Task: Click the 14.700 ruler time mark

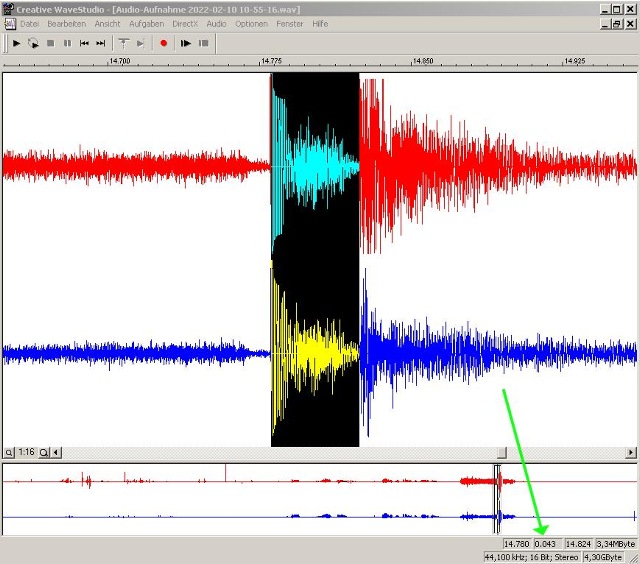Action: coord(119,61)
